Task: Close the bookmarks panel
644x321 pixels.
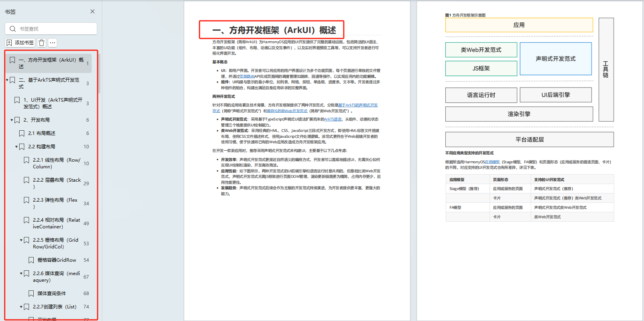Action: (x=93, y=11)
